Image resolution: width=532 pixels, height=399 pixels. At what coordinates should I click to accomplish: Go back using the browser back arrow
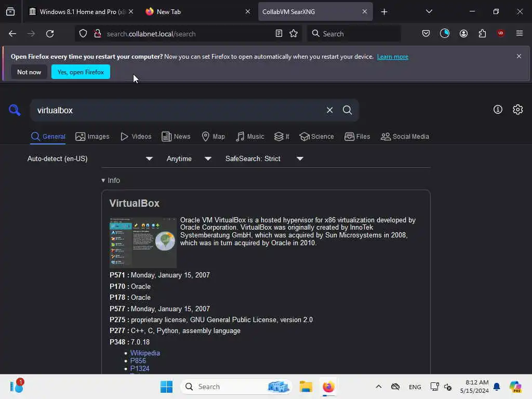click(x=12, y=34)
